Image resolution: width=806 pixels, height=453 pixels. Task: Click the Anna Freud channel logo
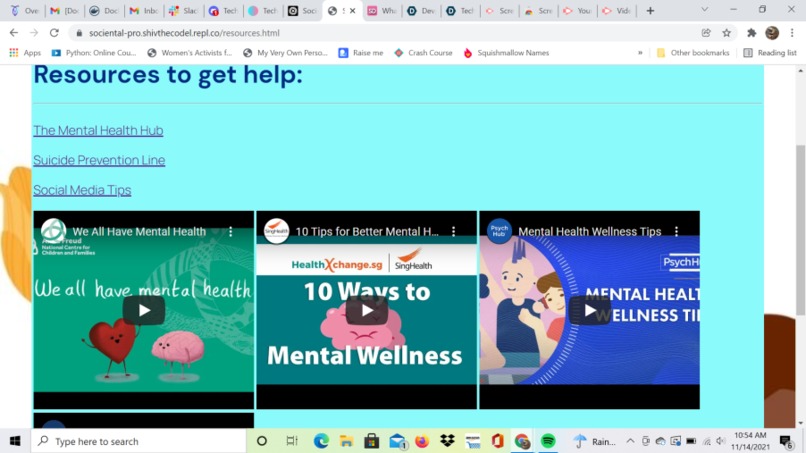coord(53,231)
